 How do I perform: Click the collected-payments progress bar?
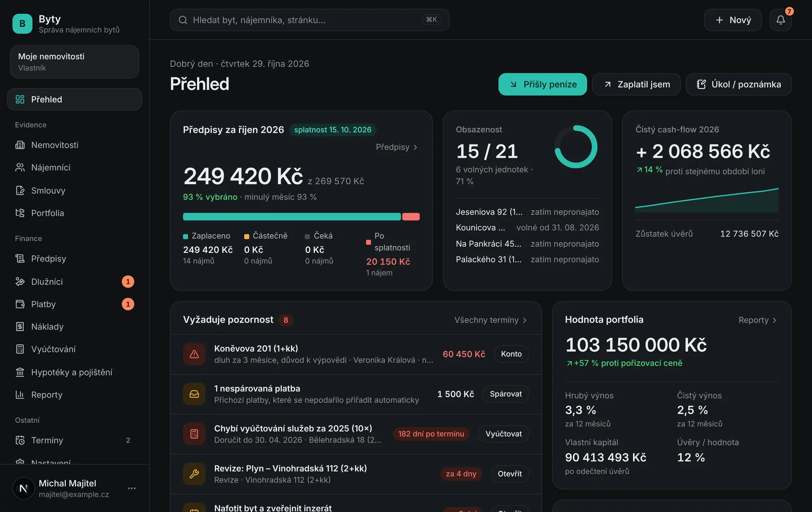click(301, 217)
